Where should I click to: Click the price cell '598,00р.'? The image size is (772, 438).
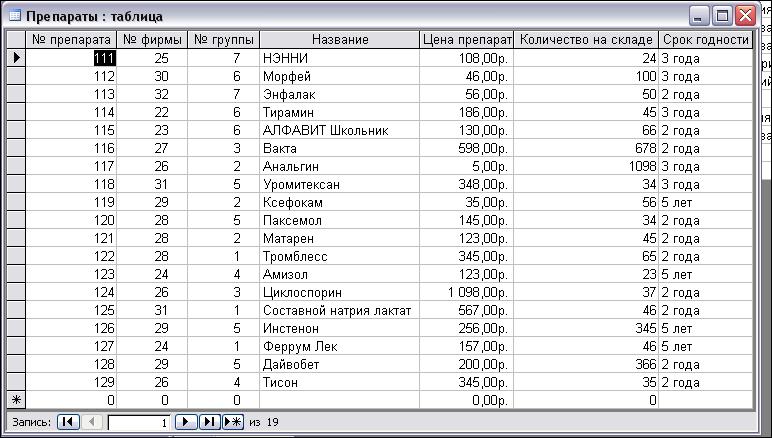point(467,148)
